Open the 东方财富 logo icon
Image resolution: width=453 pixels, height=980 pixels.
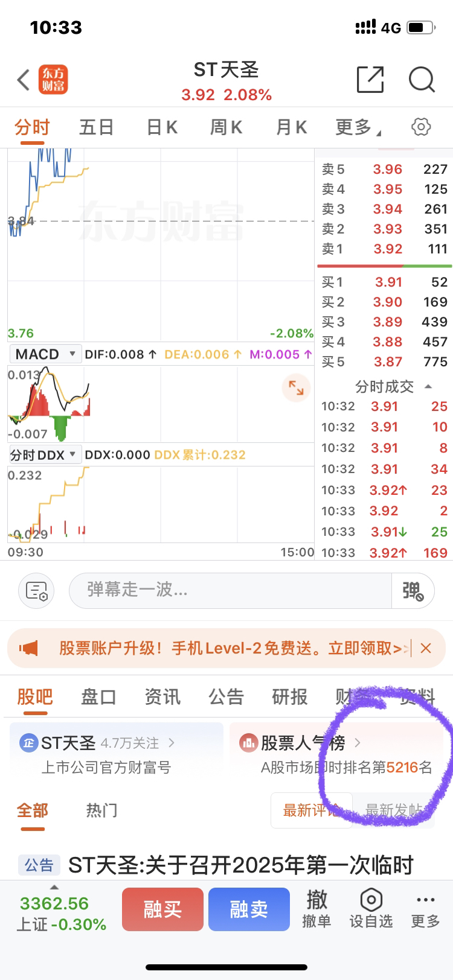[x=53, y=80]
